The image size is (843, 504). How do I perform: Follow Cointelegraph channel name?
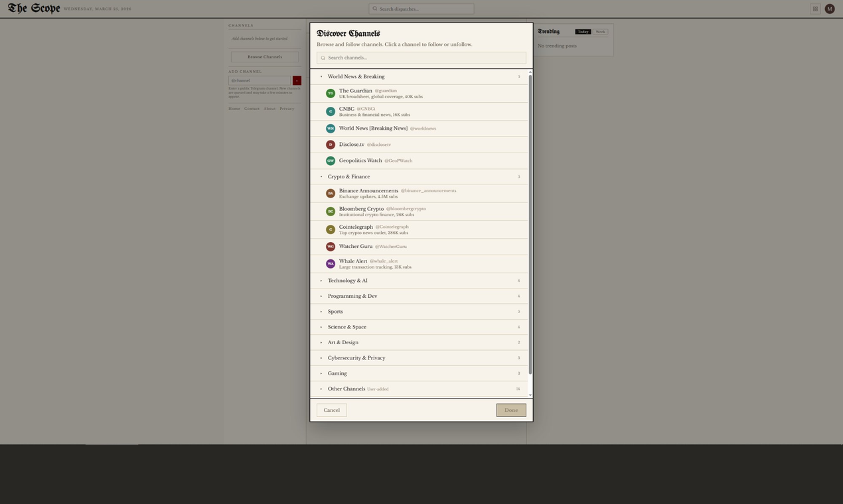pos(356,227)
